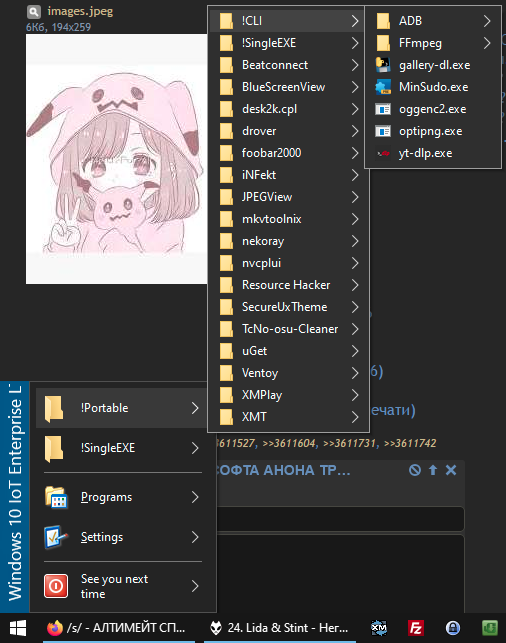506x643 pixels.
Task: Open the mkvtoolnix menu entry
Action: 289,219
